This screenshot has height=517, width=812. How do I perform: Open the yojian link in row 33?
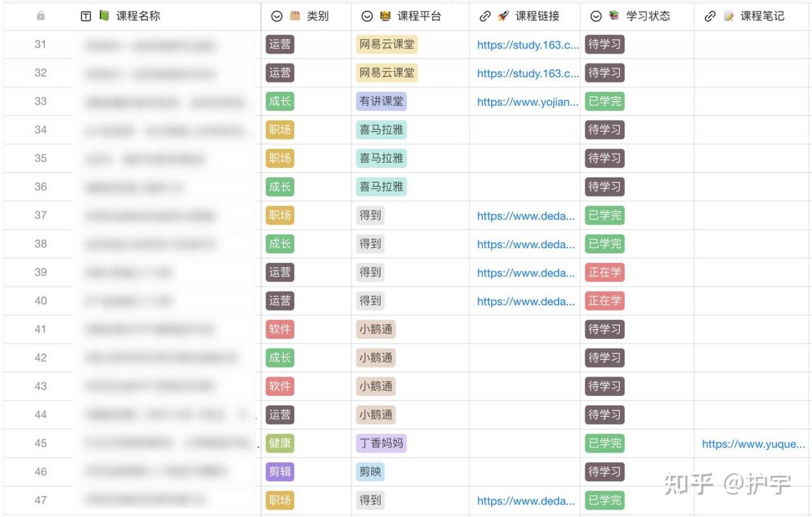click(x=528, y=102)
